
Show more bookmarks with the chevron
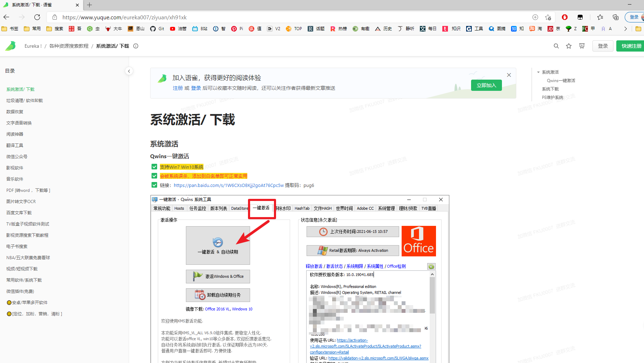point(625,29)
